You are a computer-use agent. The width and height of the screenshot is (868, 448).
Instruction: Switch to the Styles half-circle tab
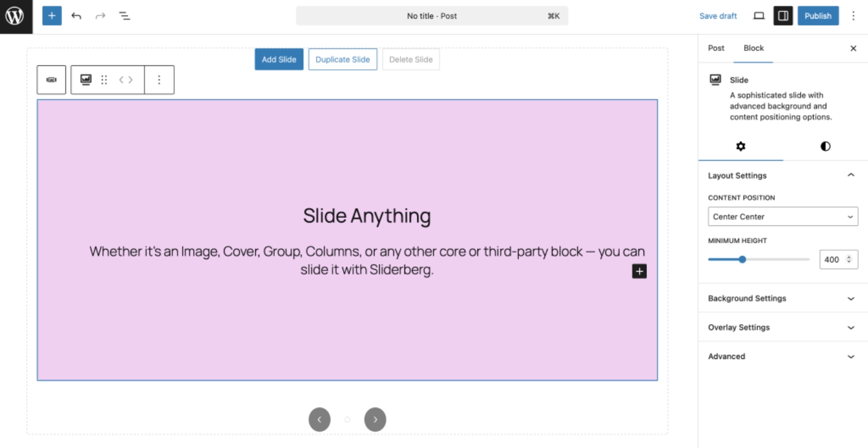825,146
